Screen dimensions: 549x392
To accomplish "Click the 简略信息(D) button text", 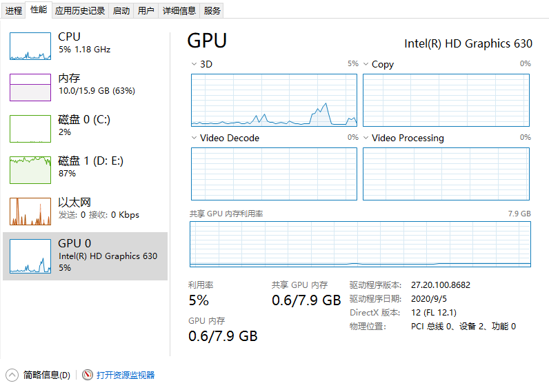I will click(x=47, y=375).
